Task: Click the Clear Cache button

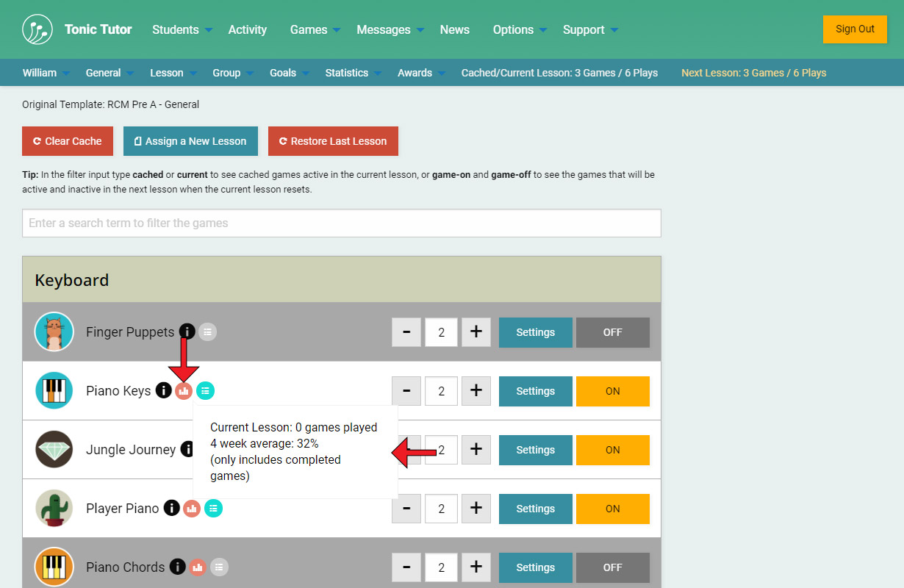Action: pos(67,141)
